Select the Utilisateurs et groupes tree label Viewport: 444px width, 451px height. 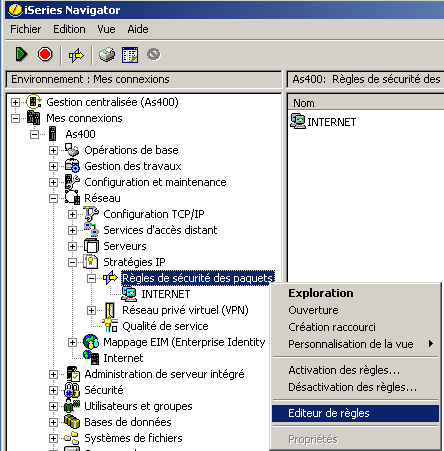coord(138,406)
